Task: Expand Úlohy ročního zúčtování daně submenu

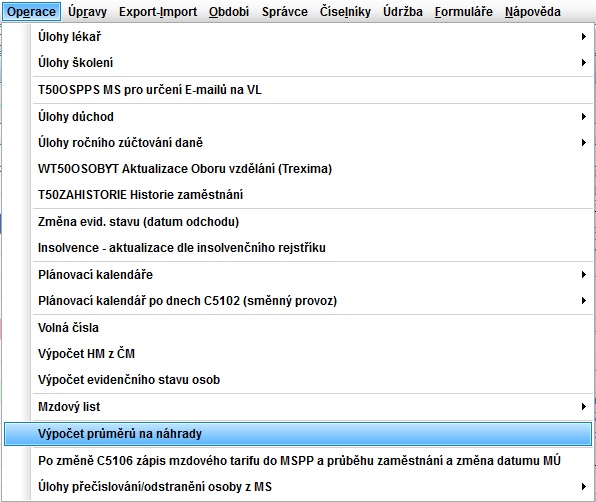Action: click(312, 143)
